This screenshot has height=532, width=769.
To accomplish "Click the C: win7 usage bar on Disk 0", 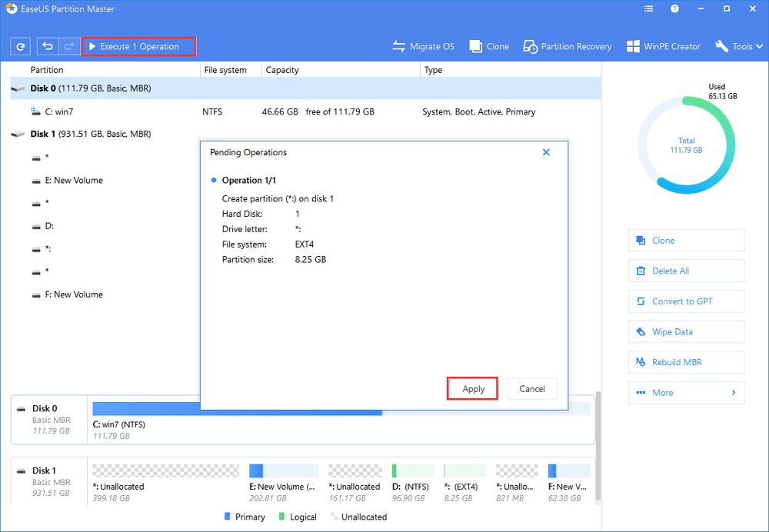I will pyautogui.click(x=237, y=409).
